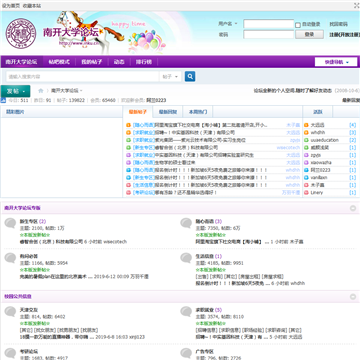Click the 登录 login button
The height and width of the screenshot is (360, 360).
[309, 34]
